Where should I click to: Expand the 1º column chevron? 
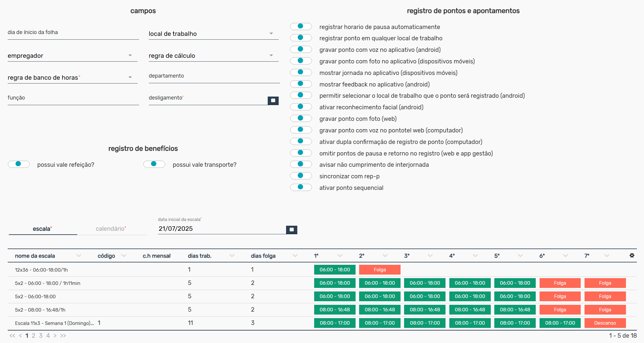coord(340,256)
